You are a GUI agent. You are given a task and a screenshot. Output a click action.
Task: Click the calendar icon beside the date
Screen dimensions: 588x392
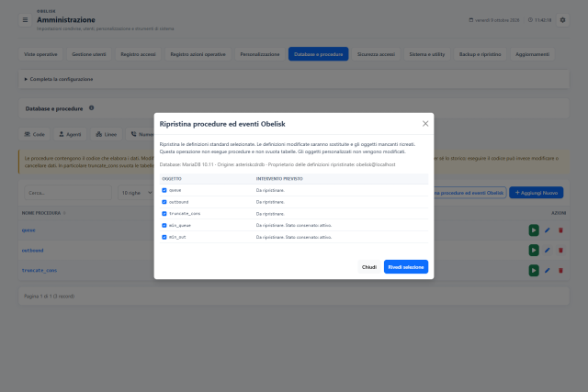tap(471, 20)
